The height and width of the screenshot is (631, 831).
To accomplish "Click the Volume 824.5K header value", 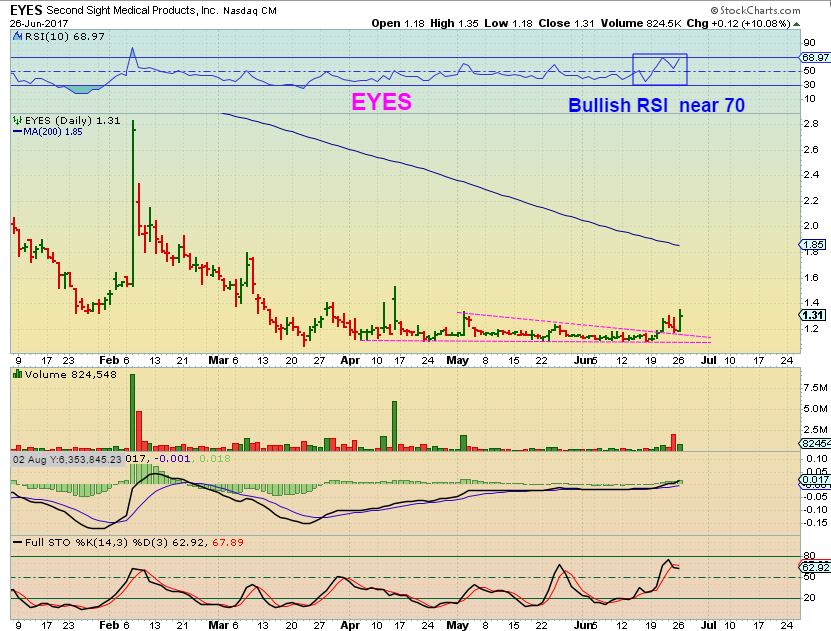I will (x=641, y=23).
